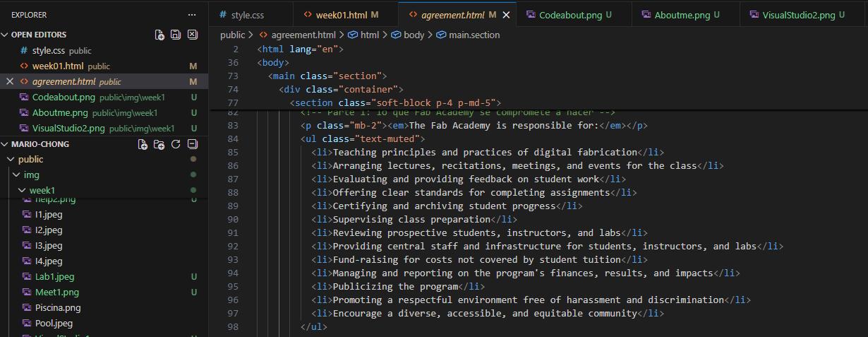Click New Untitled File in Open Editors
This screenshot has height=337, width=868.
[x=159, y=35]
